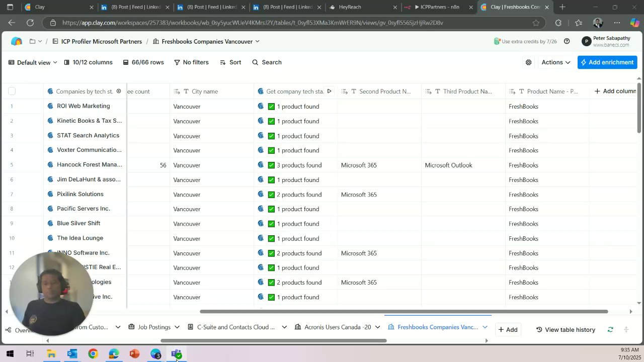View site information lock icon in address bar

pos(53,23)
